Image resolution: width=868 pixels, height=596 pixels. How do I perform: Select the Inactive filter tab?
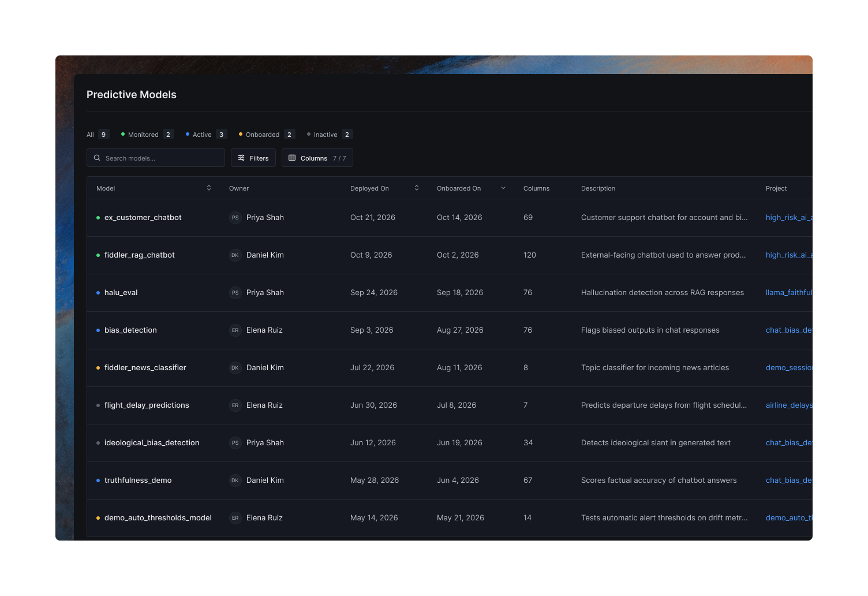pyautogui.click(x=330, y=135)
